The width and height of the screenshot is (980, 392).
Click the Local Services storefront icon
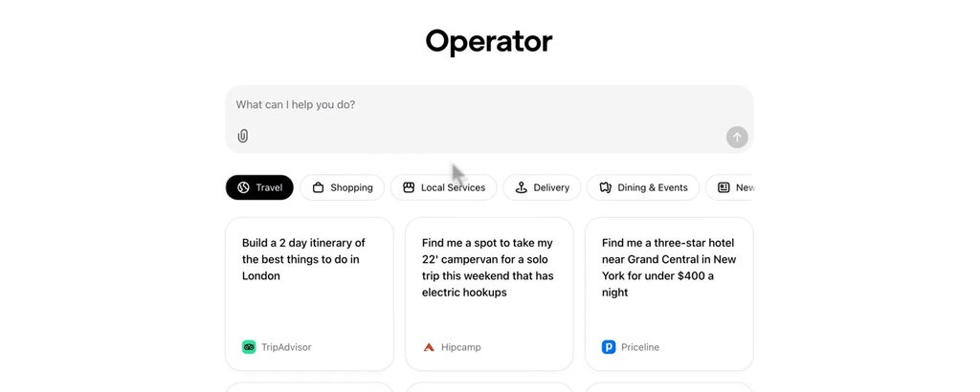[409, 187]
